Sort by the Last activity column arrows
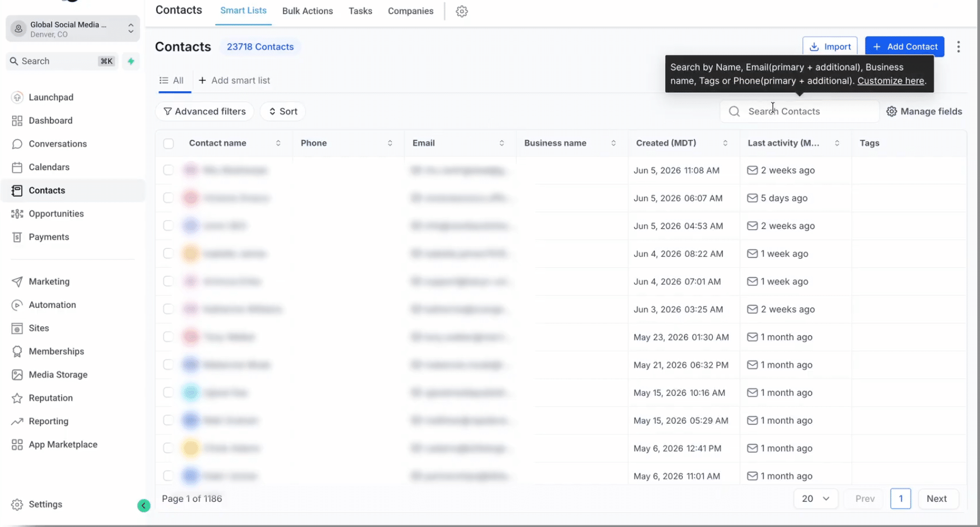The height and width of the screenshot is (527, 980). (x=837, y=143)
